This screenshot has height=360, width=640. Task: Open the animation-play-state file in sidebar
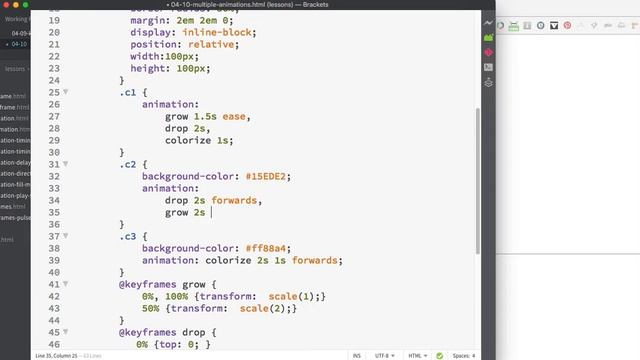[15, 196]
